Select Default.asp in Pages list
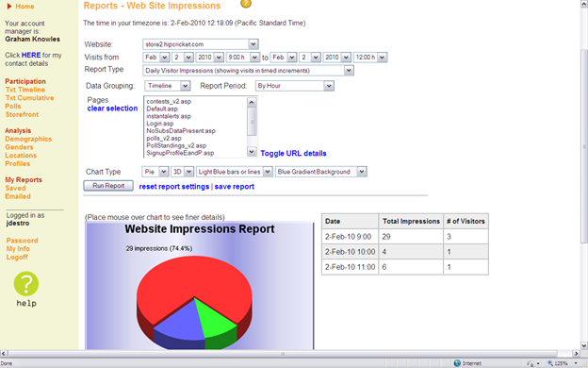 pyautogui.click(x=162, y=109)
